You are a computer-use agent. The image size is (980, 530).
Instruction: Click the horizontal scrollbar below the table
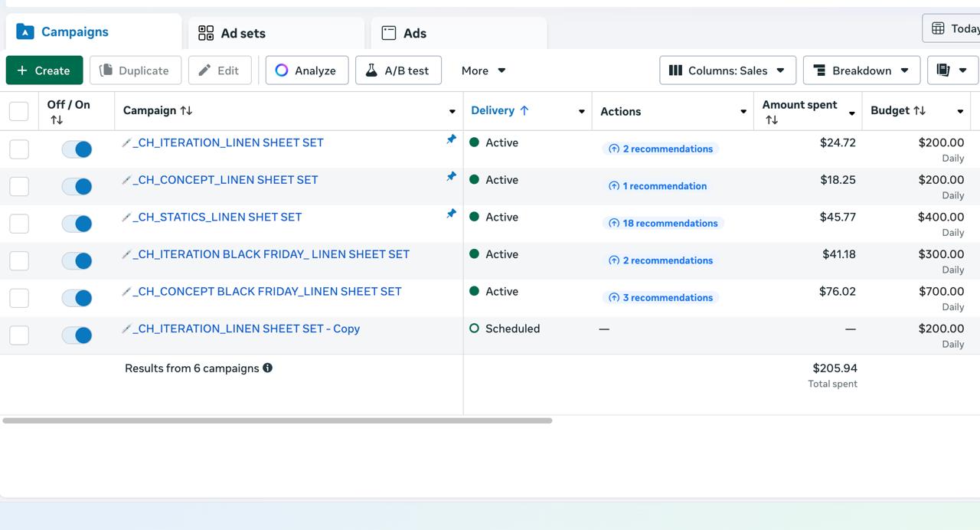(277, 420)
